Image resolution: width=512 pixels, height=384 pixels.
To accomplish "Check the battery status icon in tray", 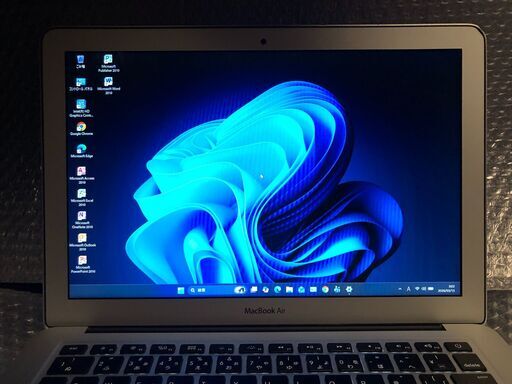I will coord(431,289).
